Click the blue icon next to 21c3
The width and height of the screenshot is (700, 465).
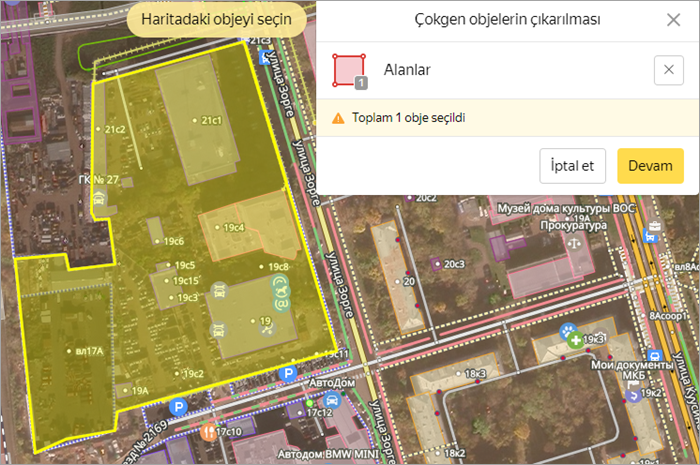tap(266, 57)
